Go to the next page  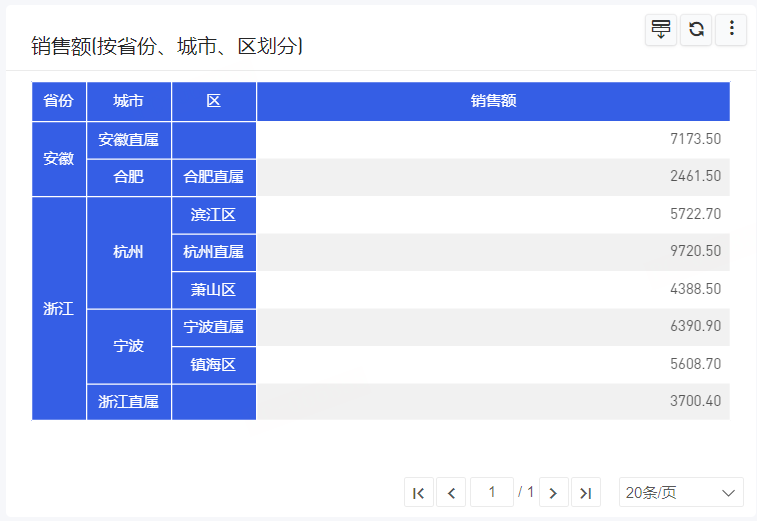[554, 492]
